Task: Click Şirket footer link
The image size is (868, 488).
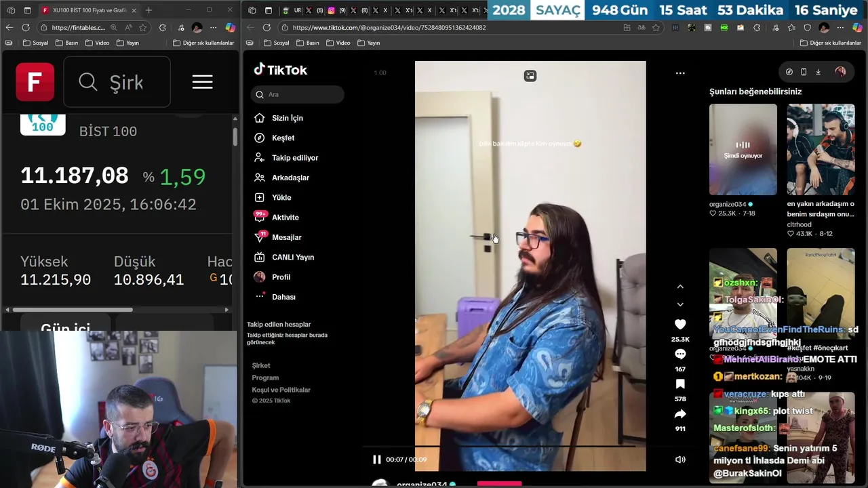Action: (261, 365)
